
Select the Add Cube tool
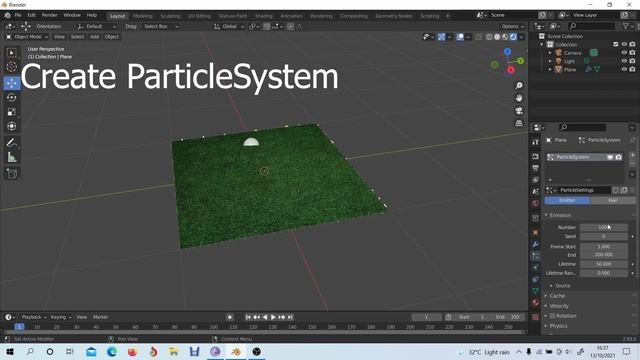click(x=11, y=173)
